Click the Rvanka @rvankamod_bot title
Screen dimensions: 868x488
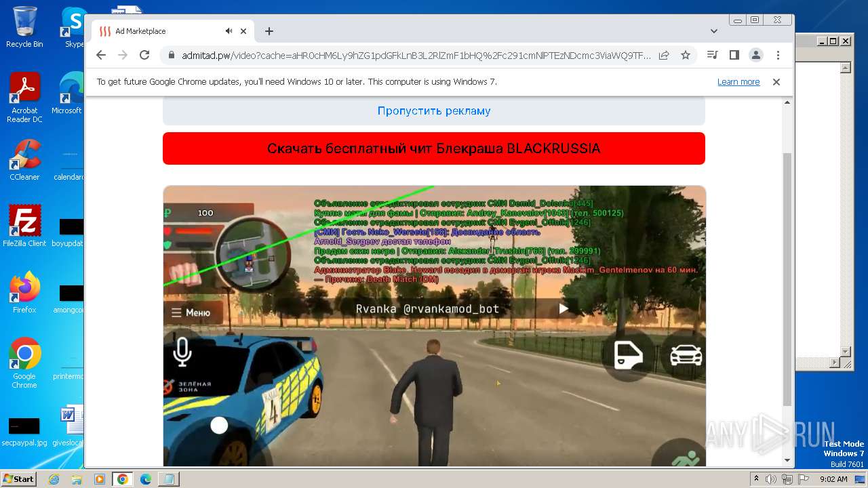428,309
